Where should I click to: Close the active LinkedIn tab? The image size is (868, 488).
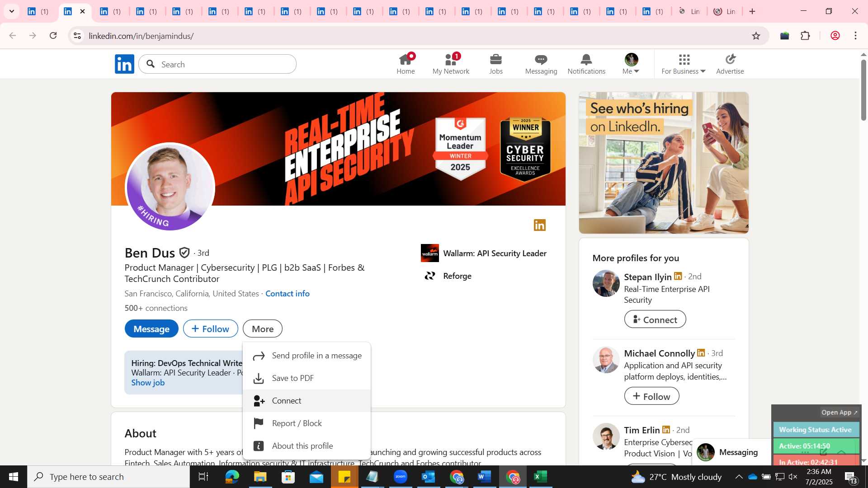(x=82, y=11)
